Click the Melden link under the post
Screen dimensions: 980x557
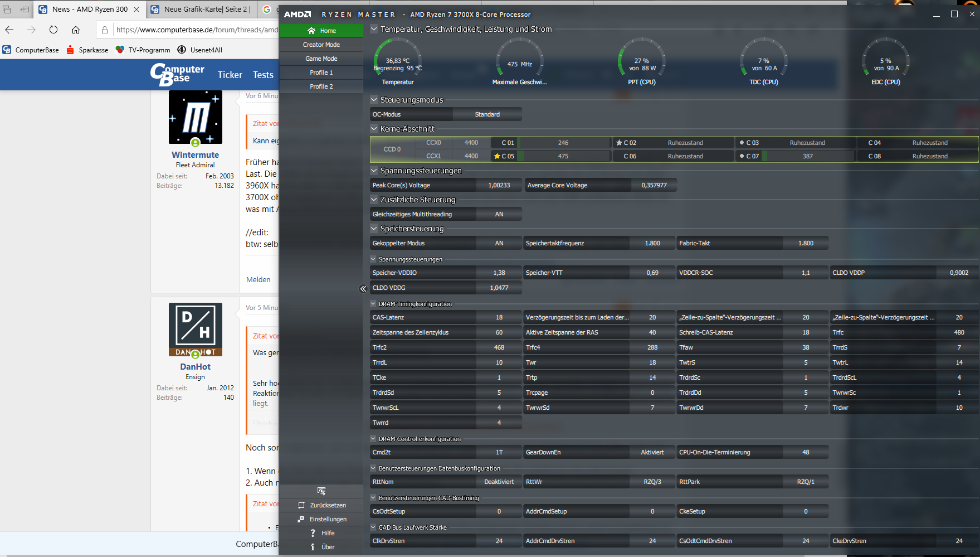click(259, 280)
